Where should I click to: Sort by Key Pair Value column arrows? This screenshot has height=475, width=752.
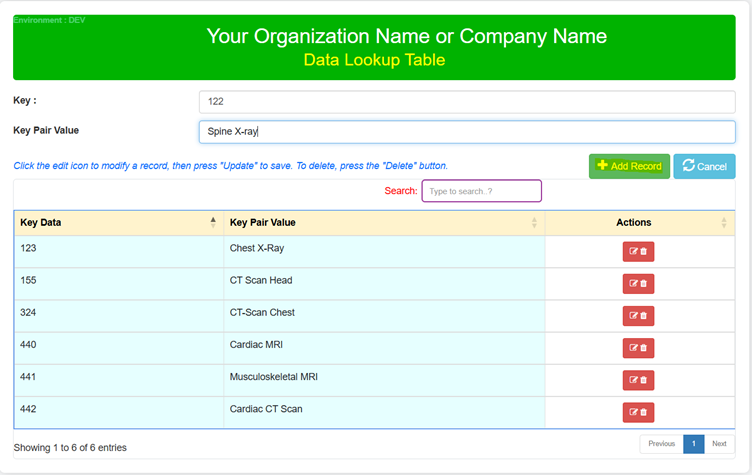tap(534, 223)
